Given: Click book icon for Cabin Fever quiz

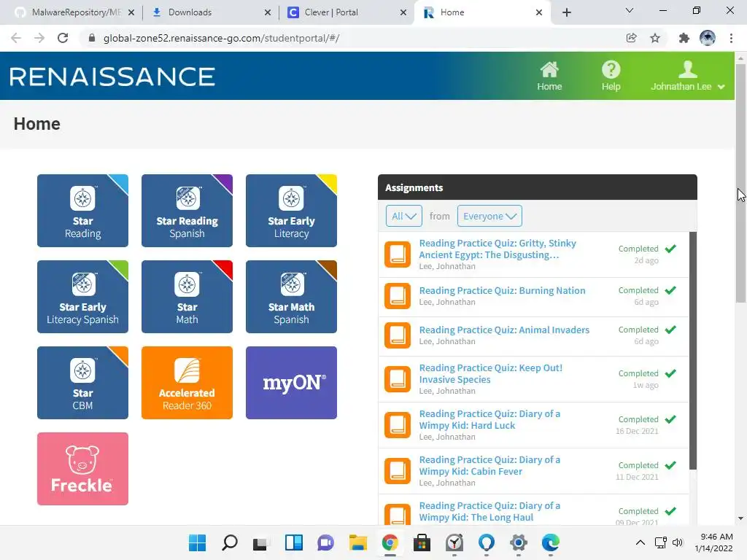Looking at the screenshot, I should pos(398,470).
